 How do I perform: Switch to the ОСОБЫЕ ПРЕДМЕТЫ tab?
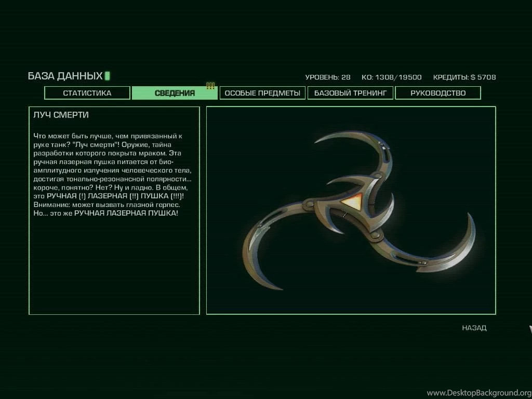tap(262, 93)
